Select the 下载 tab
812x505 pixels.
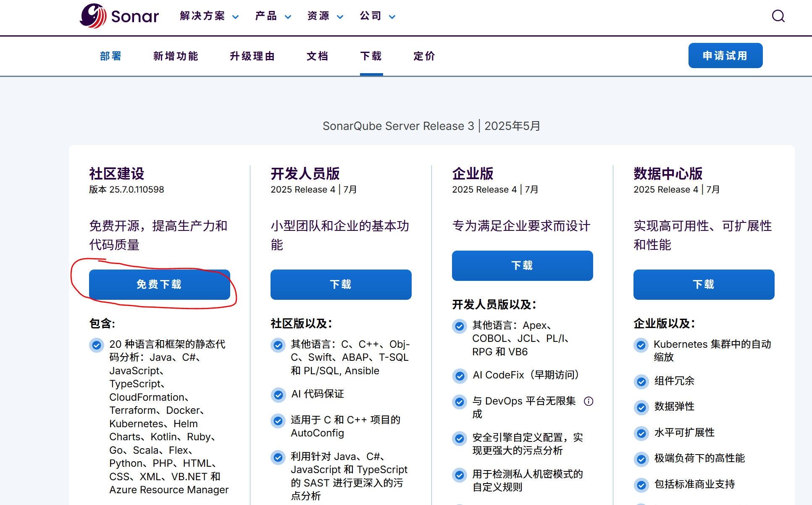click(x=371, y=56)
